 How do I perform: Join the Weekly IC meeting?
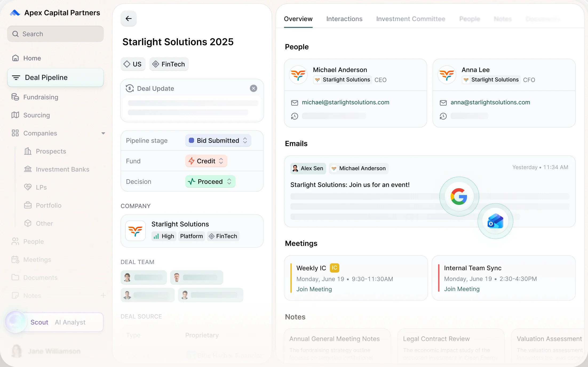[314, 289]
